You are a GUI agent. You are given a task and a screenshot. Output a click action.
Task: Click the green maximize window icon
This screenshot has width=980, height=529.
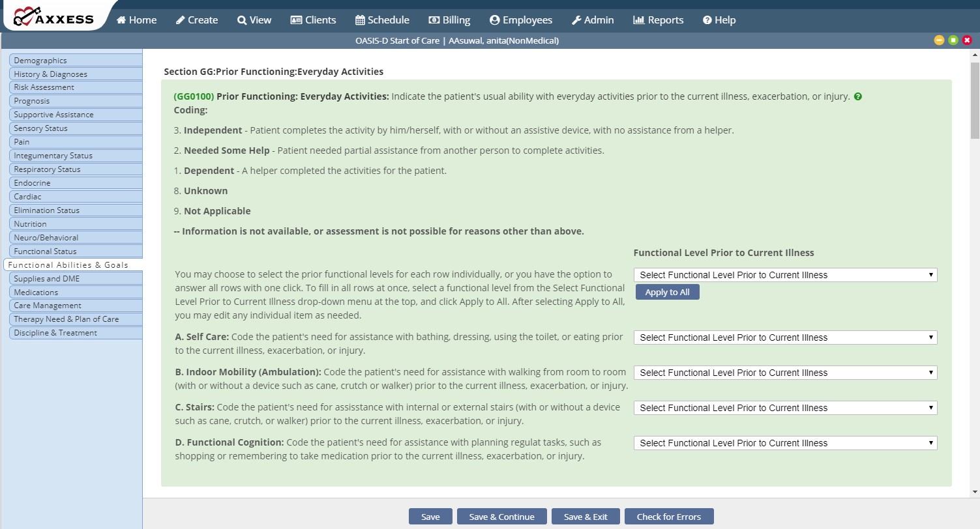(x=953, y=40)
